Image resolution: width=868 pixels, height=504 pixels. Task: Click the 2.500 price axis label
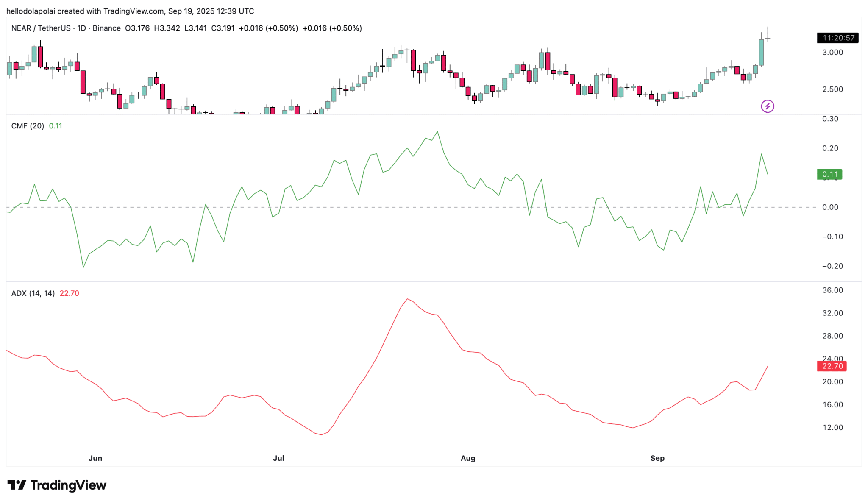(x=832, y=89)
